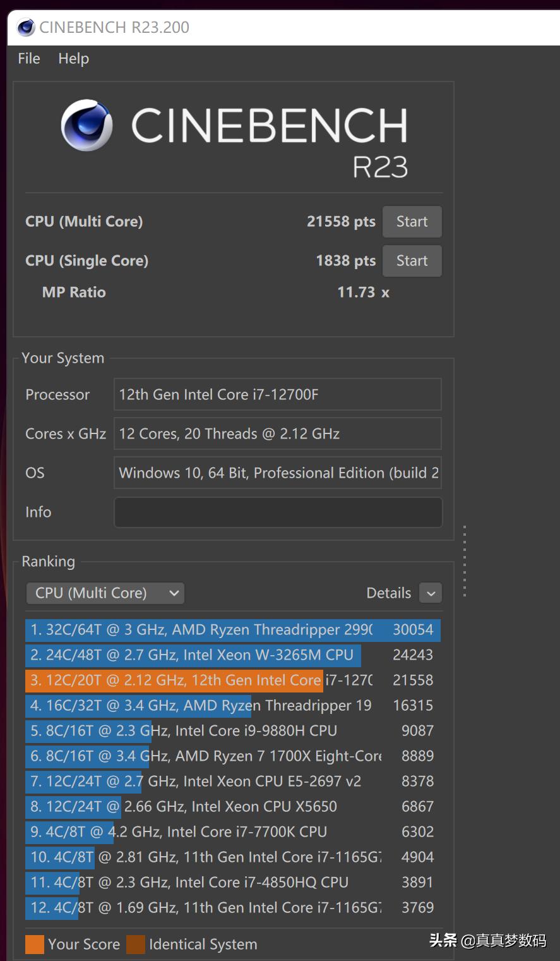Click the Cinebench title bar app icon
The height and width of the screenshot is (961, 560).
26,28
